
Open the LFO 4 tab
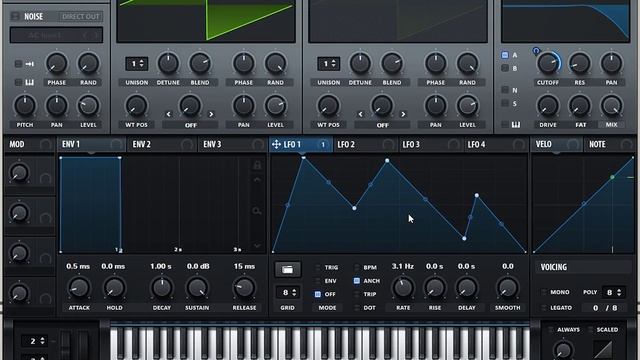496,144
